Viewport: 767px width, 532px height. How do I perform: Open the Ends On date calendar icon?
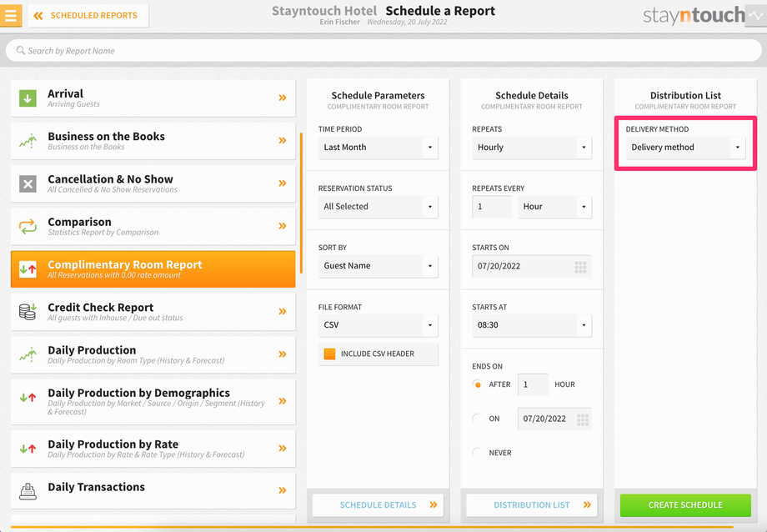point(583,419)
